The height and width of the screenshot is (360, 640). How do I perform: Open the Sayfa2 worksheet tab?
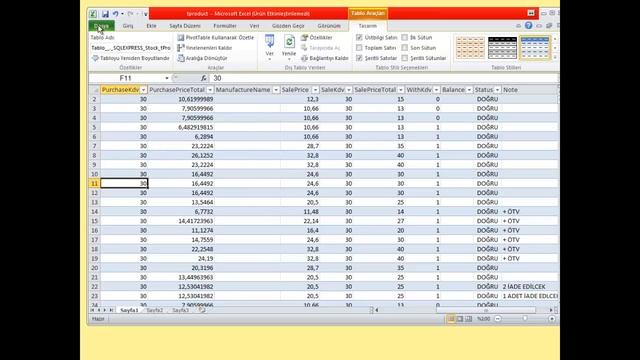click(154, 310)
